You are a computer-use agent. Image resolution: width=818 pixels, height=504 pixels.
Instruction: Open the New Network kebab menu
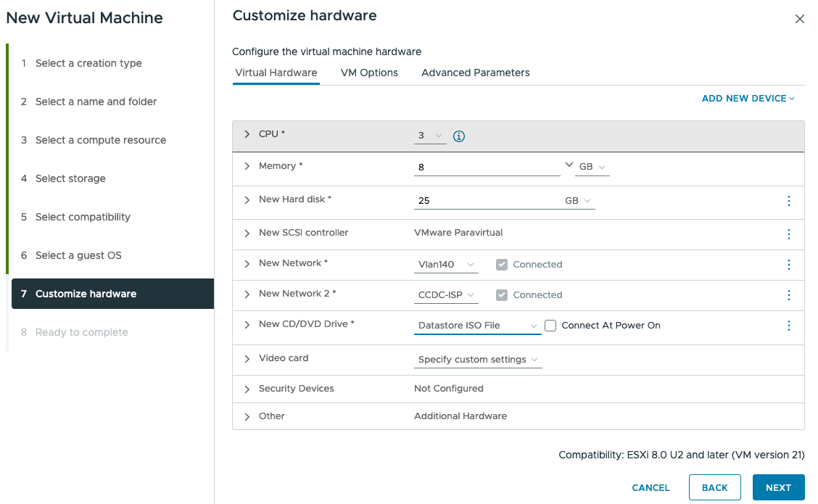[789, 265]
